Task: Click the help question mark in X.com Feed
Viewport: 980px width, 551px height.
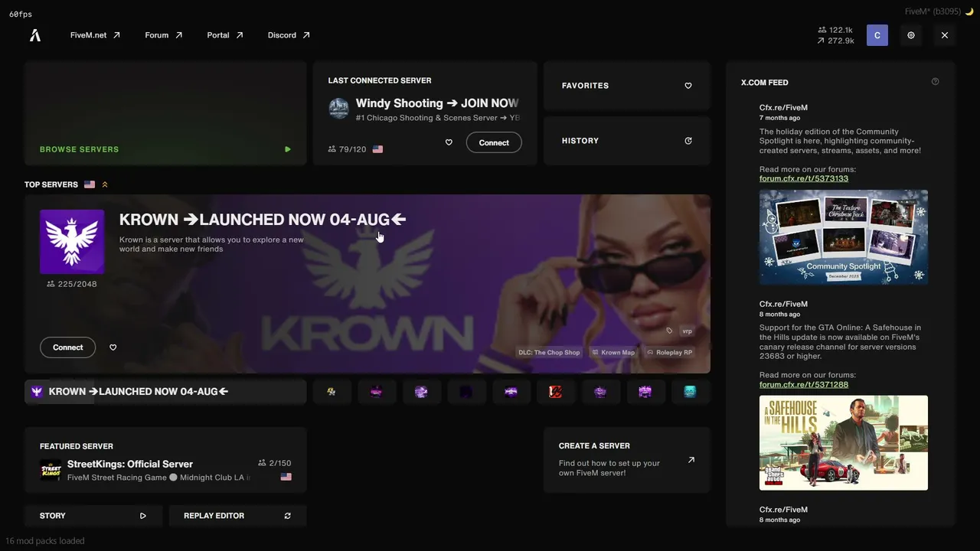Action: coord(935,82)
